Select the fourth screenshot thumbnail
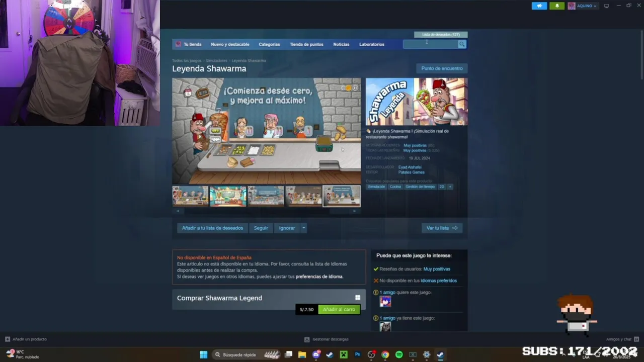The image size is (644, 362). point(303,196)
